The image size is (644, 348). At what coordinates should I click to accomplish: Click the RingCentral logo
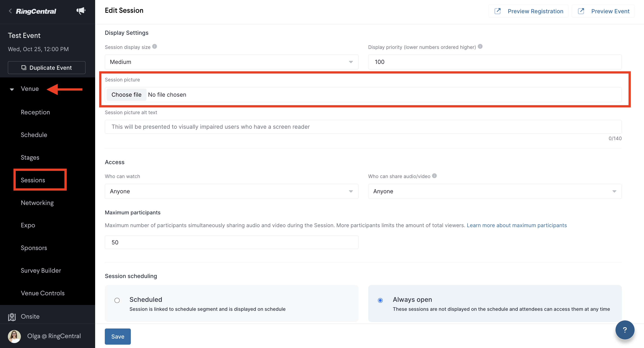pos(36,11)
